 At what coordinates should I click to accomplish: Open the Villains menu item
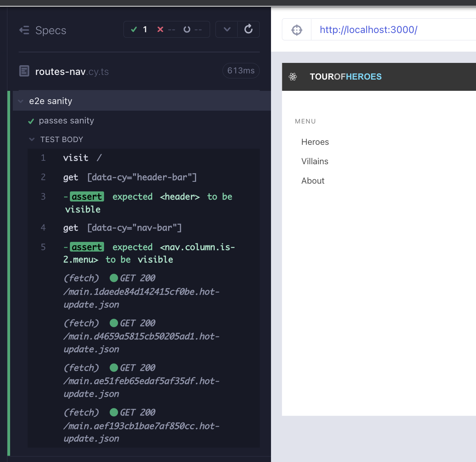pyautogui.click(x=315, y=162)
